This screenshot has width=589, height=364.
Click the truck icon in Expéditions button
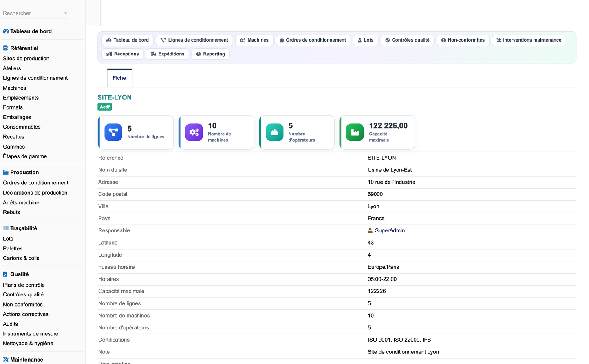tap(154, 54)
